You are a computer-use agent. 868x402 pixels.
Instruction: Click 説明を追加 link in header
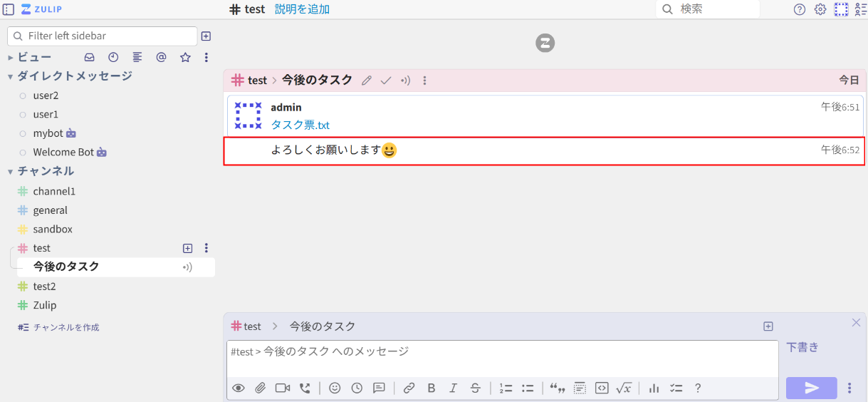(x=302, y=9)
